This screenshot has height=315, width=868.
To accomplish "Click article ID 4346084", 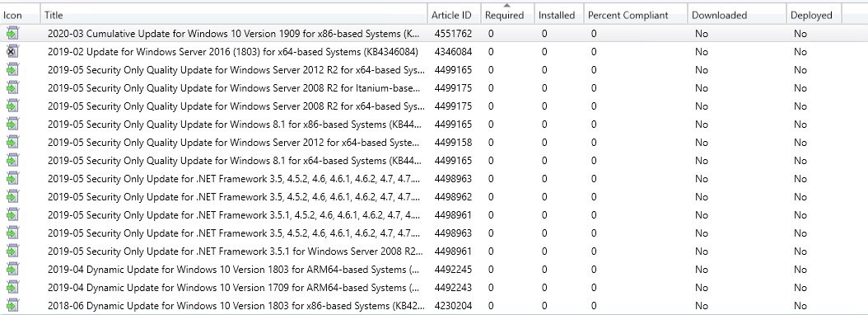I will (x=454, y=52).
